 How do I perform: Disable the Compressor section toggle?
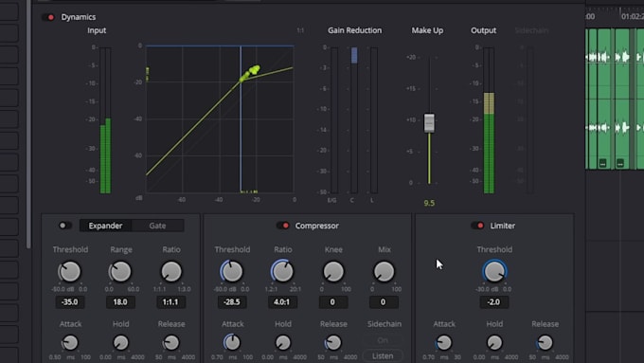(283, 226)
